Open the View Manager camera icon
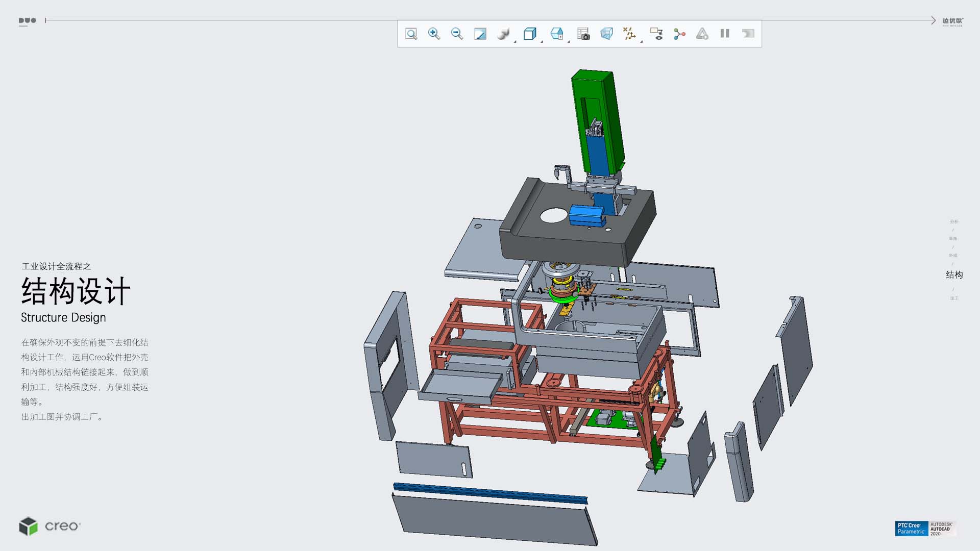The height and width of the screenshot is (551, 980). [583, 34]
